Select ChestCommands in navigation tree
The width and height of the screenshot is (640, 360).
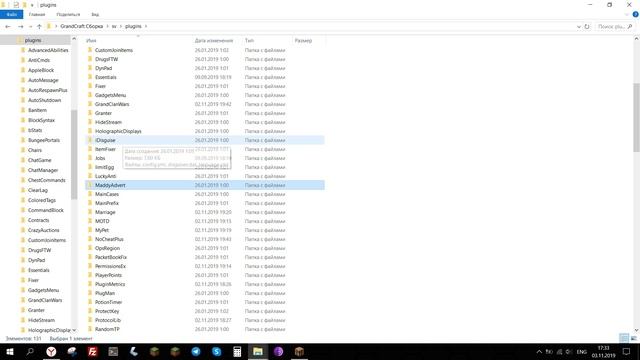coord(47,180)
